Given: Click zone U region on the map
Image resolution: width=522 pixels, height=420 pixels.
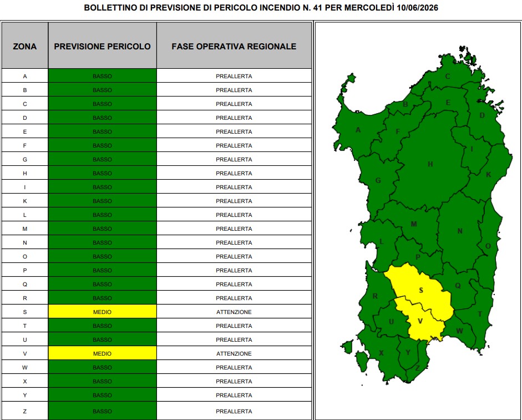Looking at the screenshot, I should point(391,322).
